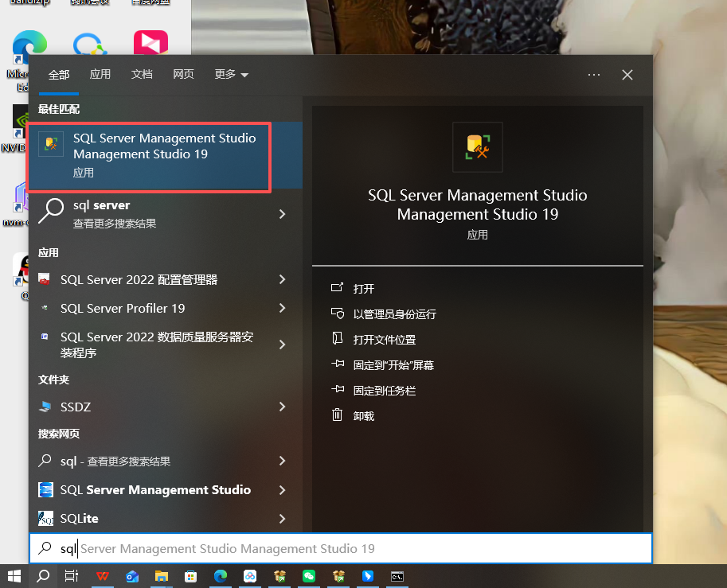The width and height of the screenshot is (727, 588).
Task: Expand 数据质量服务器安装程序 details arrow
Action: coord(283,345)
